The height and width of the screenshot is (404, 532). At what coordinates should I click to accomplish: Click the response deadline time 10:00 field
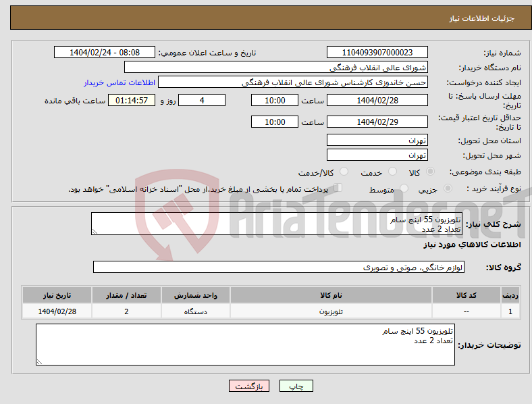pyautogui.click(x=275, y=100)
